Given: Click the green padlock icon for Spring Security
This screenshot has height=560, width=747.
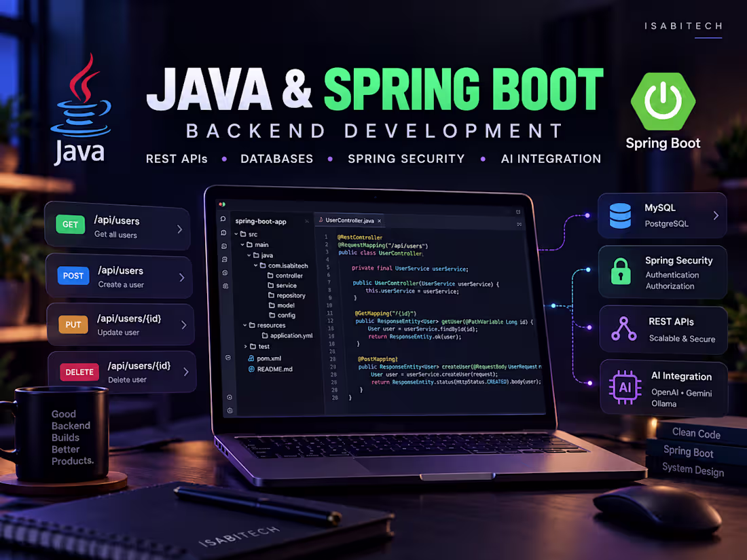Looking at the screenshot, I should pyautogui.click(x=621, y=272).
